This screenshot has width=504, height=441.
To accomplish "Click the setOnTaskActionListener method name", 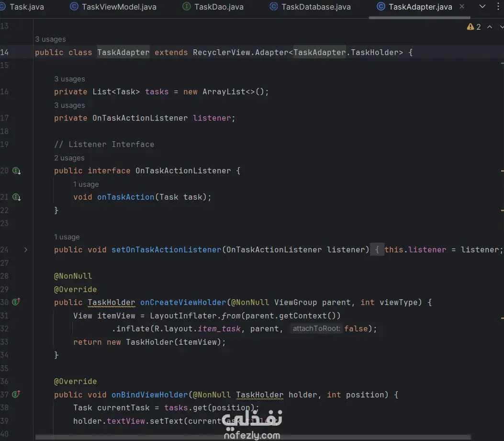I will click(167, 250).
